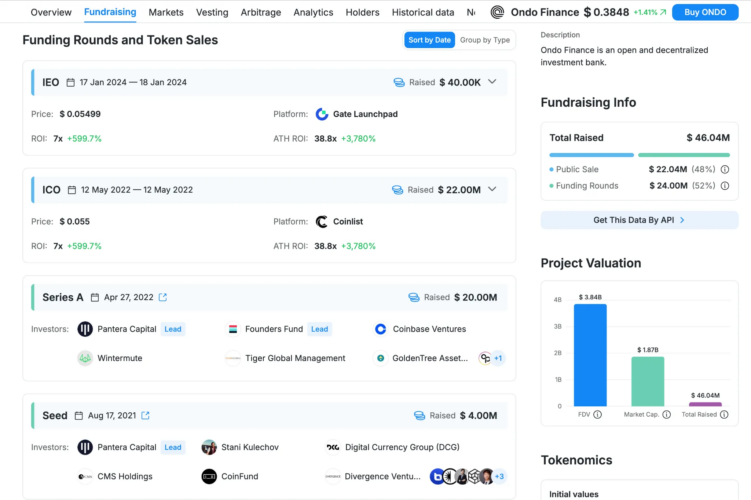Open the Series A external link icon

point(163,297)
